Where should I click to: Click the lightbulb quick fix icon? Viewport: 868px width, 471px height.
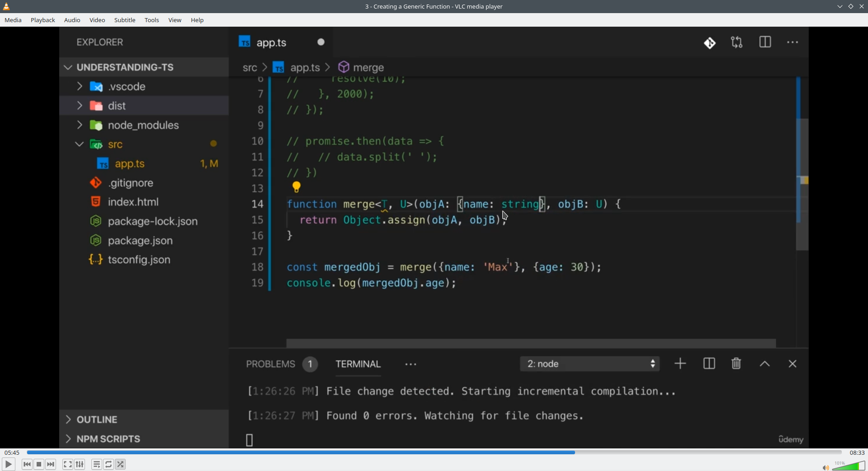(297, 187)
